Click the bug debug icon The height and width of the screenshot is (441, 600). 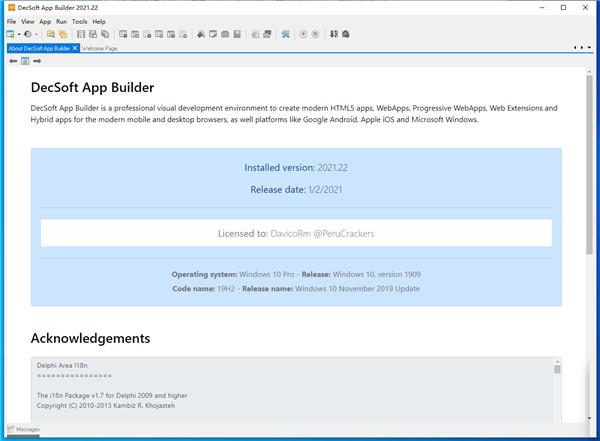point(346,34)
